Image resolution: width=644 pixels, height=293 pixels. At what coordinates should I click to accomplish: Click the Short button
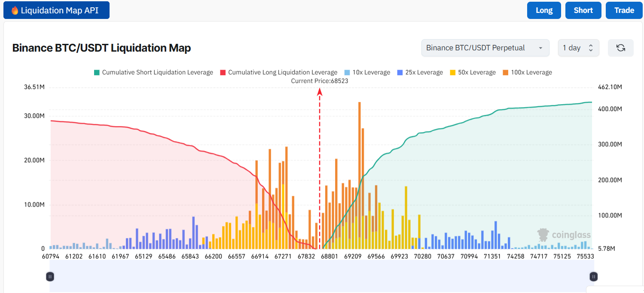pyautogui.click(x=583, y=10)
